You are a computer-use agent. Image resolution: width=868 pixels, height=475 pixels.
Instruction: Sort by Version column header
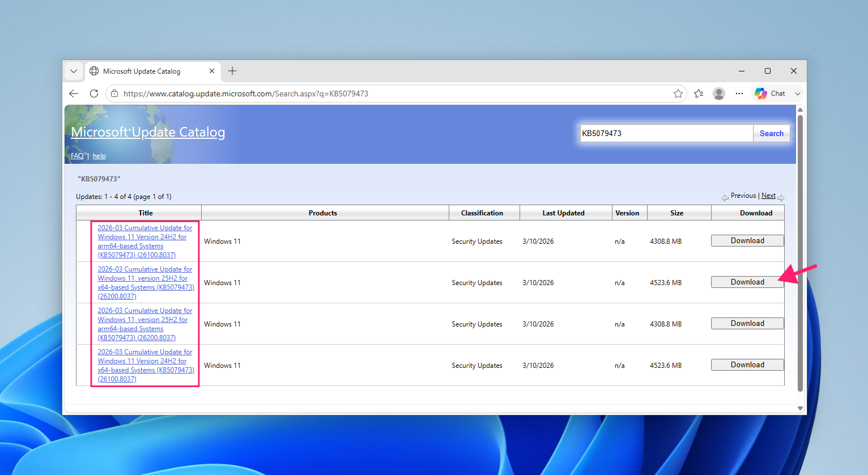pyautogui.click(x=627, y=213)
